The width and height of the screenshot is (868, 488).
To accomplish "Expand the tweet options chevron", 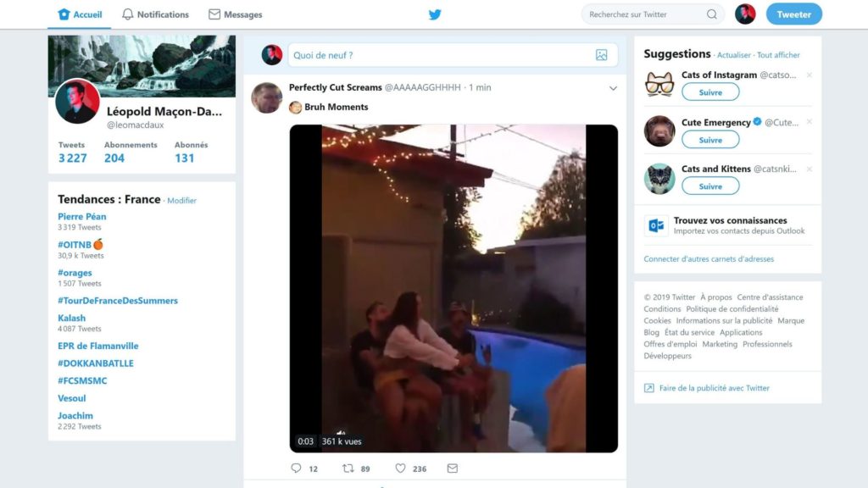I will coord(613,88).
